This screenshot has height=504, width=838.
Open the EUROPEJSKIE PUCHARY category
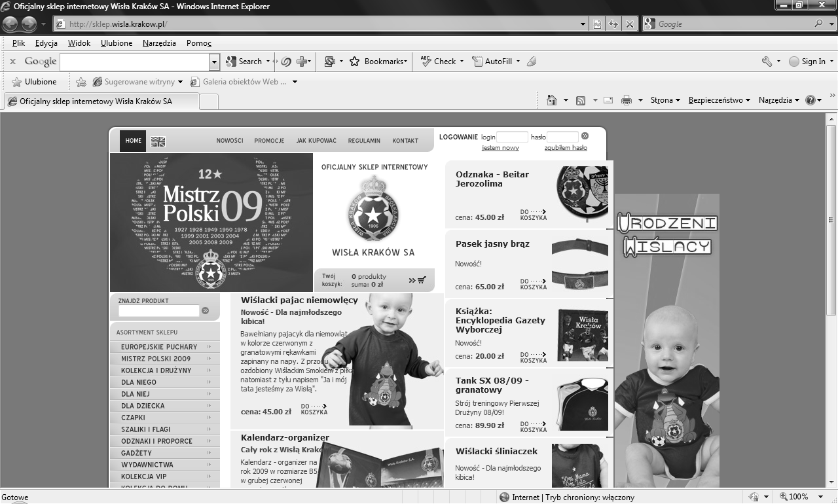click(x=165, y=347)
